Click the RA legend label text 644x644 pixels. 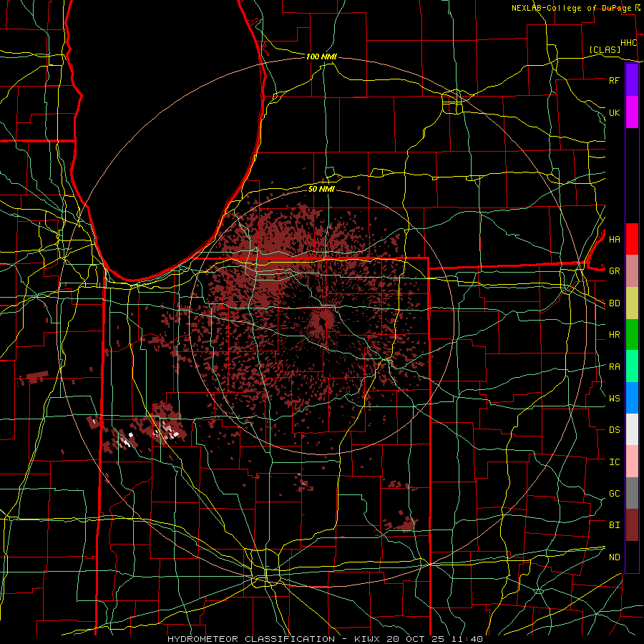coord(614,367)
